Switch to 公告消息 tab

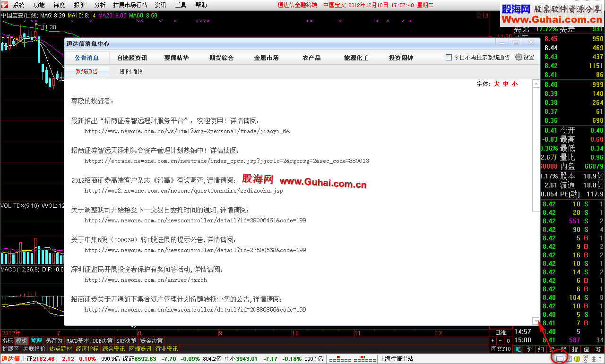[87, 58]
